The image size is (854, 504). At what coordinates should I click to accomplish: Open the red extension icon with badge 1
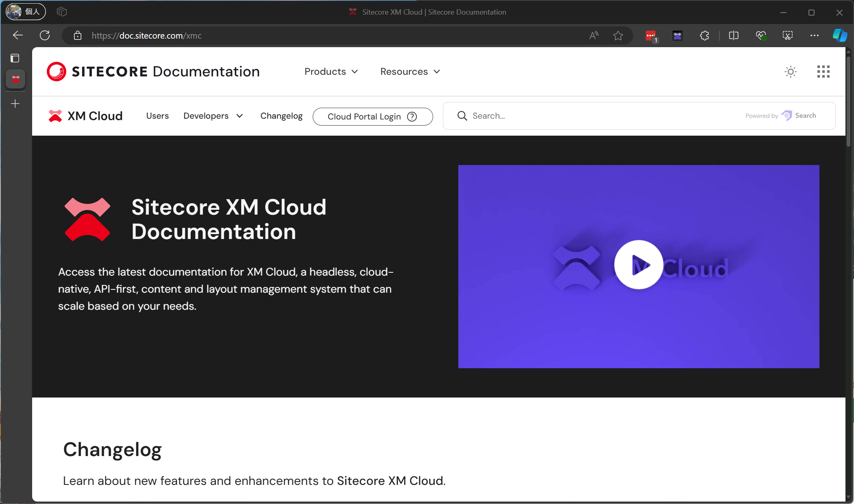click(651, 36)
